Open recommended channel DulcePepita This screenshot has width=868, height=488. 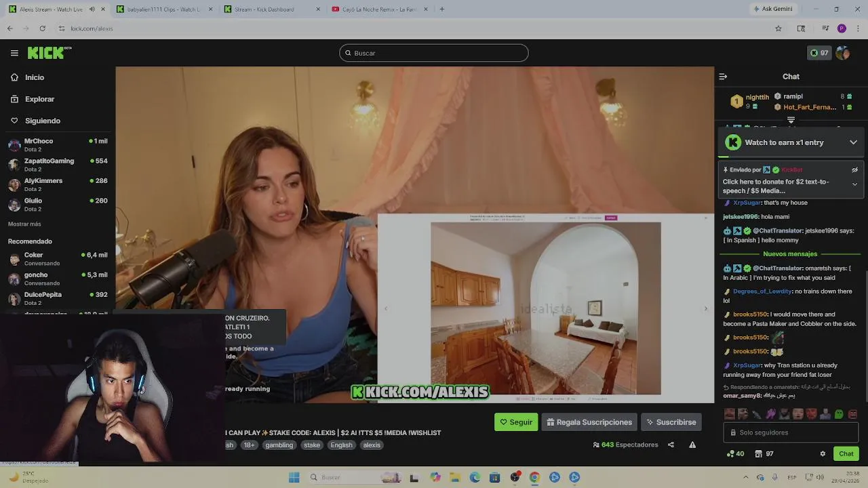pyautogui.click(x=57, y=298)
